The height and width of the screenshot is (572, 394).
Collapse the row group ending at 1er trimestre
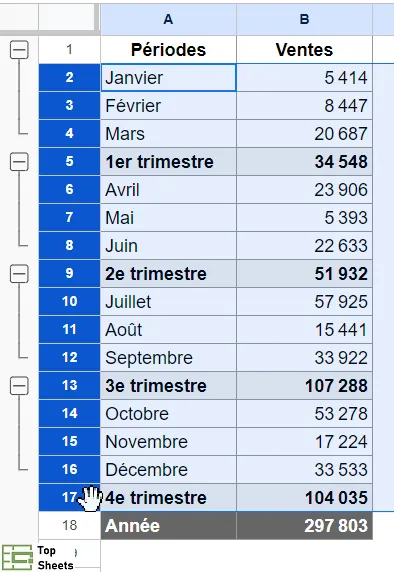pyautogui.click(x=19, y=50)
